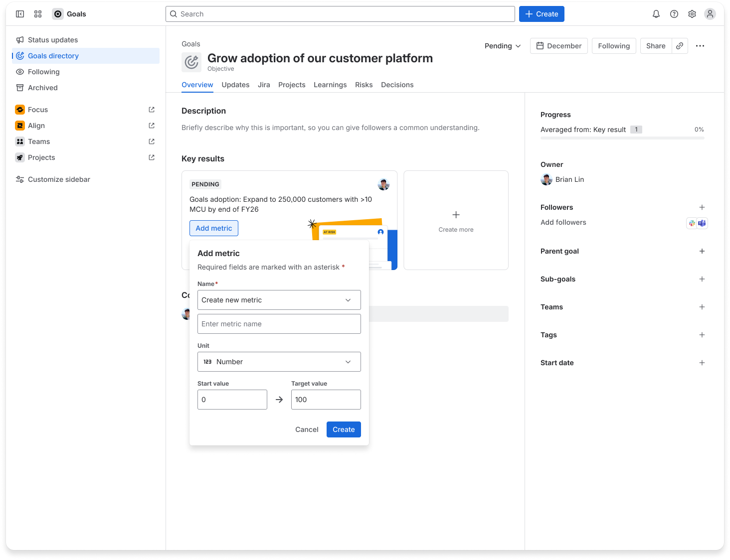Open the Focus app from sidebar
The width and height of the screenshot is (730, 560).
(38, 109)
